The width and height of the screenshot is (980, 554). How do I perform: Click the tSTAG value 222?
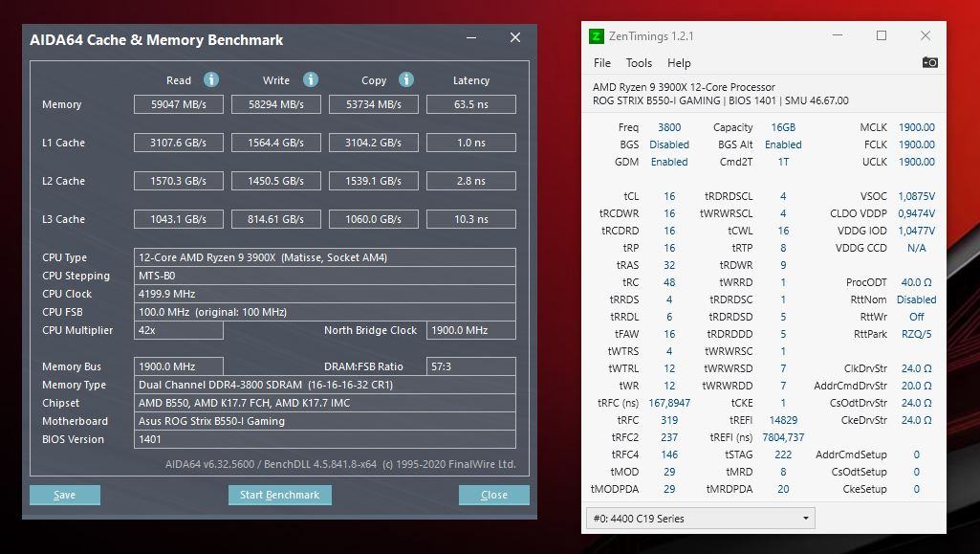click(x=783, y=454)
